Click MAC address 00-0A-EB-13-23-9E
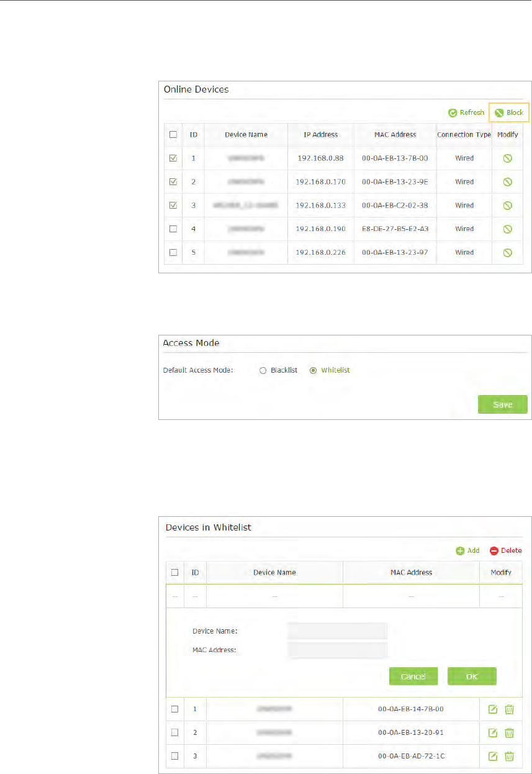The image size is (532, 774). [395, 182]
